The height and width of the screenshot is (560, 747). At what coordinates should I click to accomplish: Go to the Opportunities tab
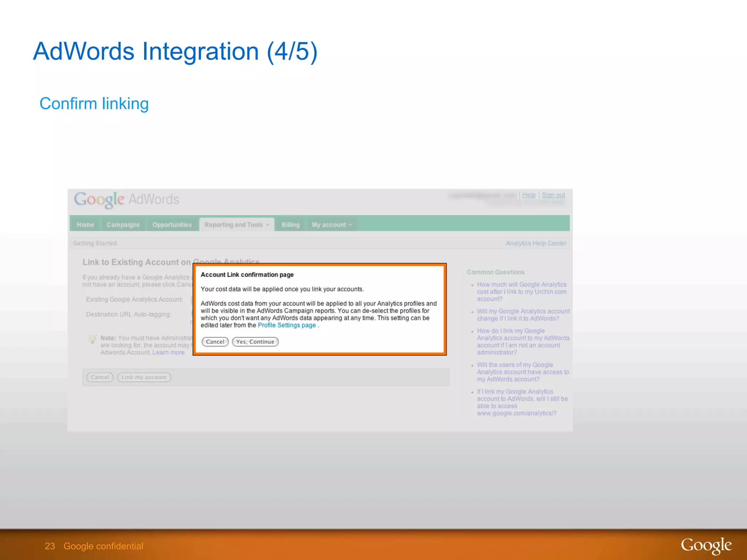point(172,225)
